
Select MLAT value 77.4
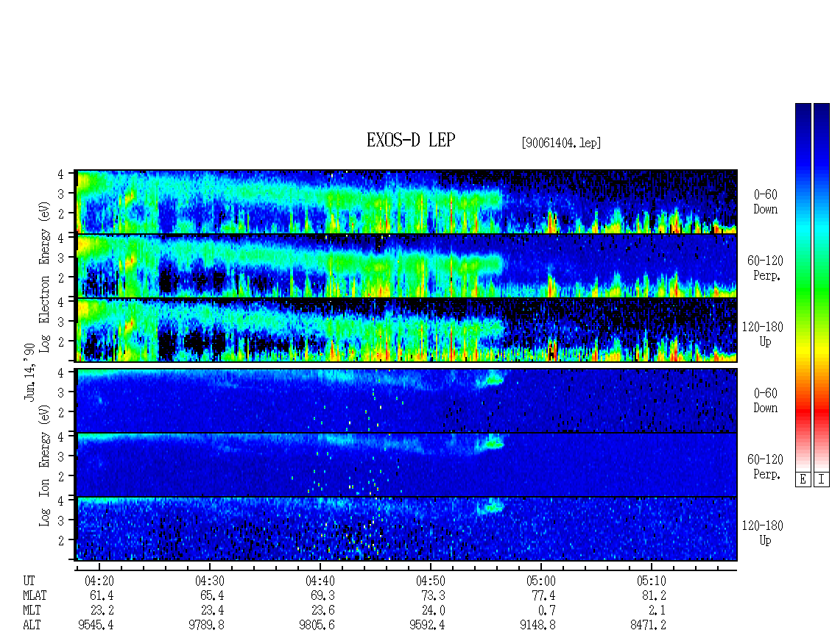[x=543, y=595]
